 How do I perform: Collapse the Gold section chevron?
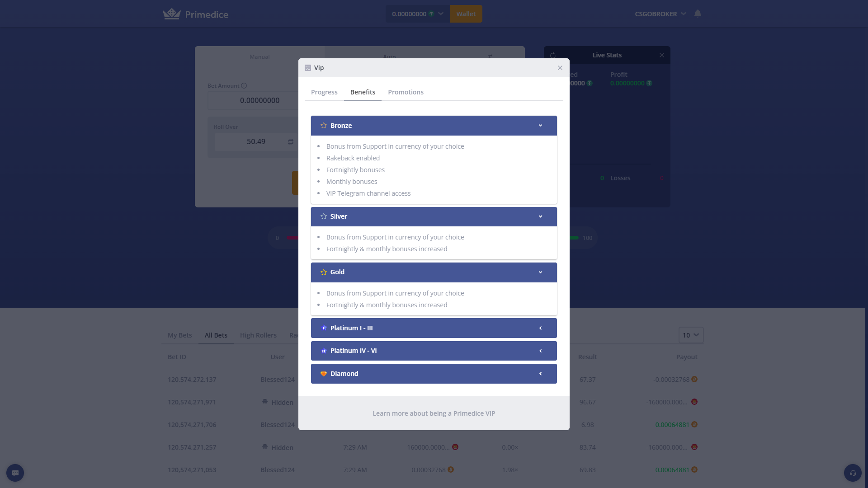[540, 272]
